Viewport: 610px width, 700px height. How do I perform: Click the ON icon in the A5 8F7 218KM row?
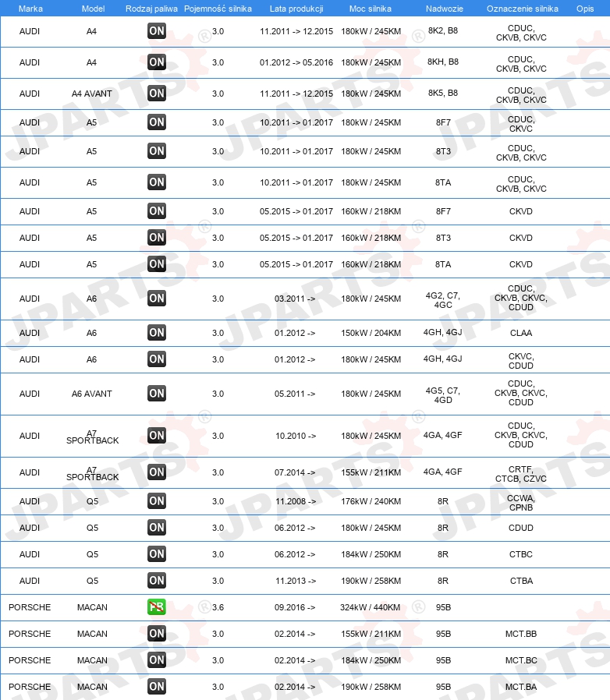[x=157, y=211]
